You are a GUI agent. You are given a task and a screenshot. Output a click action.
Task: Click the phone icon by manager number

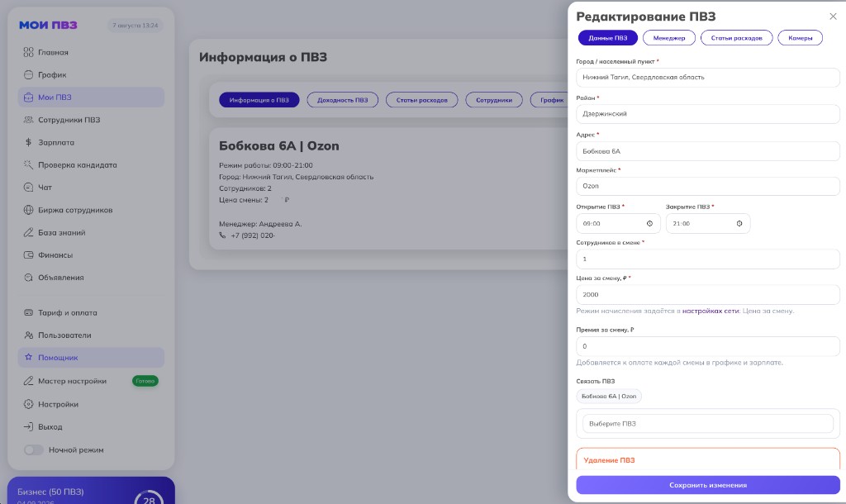pos(222,235)
